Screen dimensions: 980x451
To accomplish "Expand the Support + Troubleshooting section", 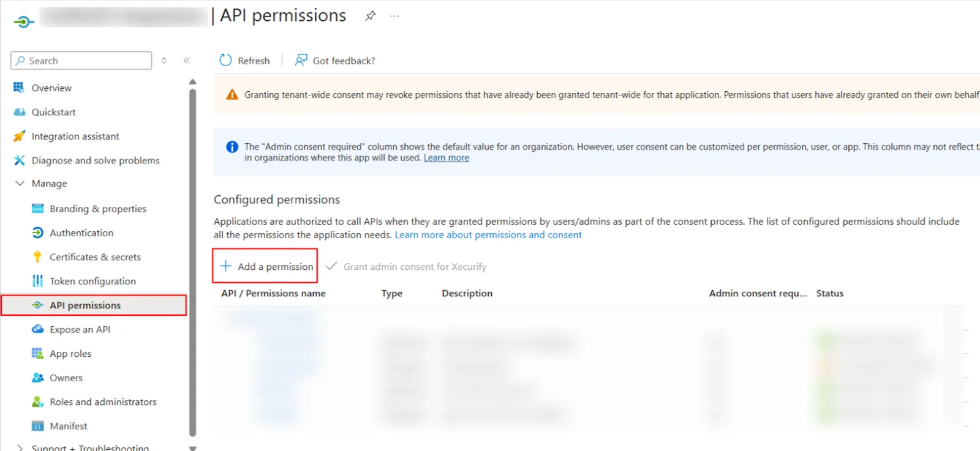I will (x=20, y=447).
